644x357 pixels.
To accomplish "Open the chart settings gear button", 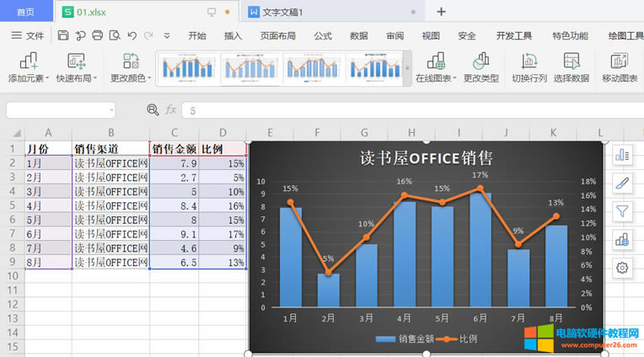I will 623,268.
